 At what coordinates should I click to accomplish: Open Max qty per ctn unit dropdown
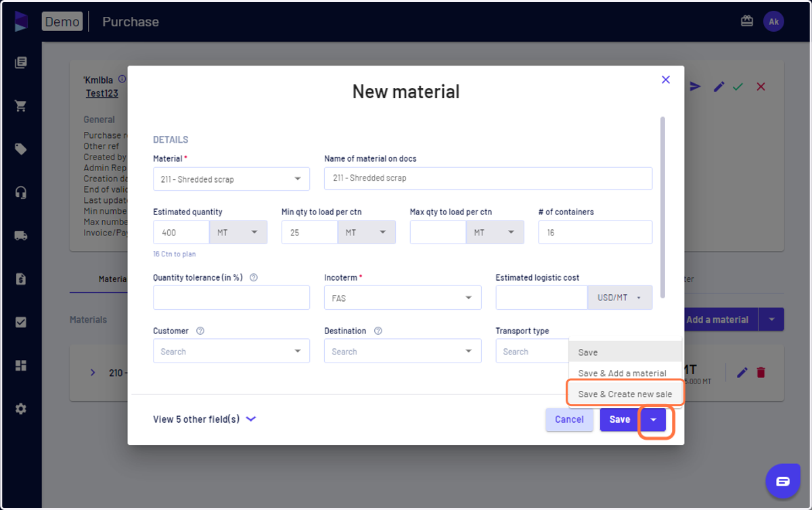point(495,233)
